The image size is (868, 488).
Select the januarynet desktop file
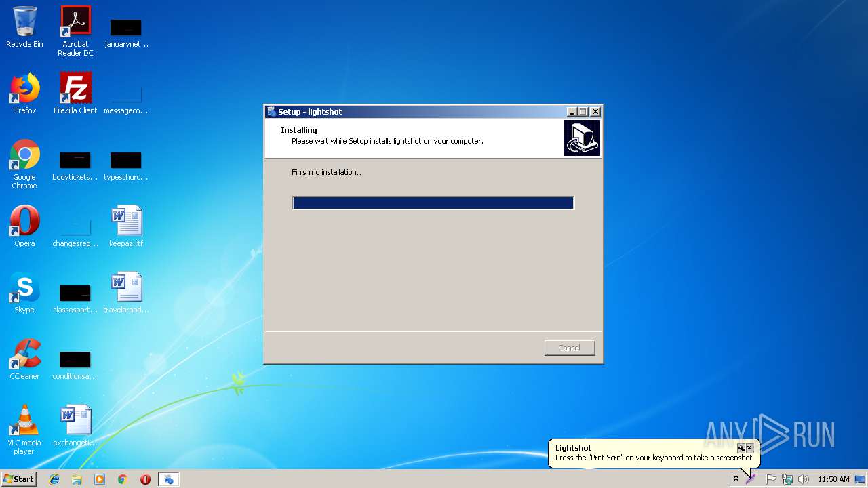(126, 32)
